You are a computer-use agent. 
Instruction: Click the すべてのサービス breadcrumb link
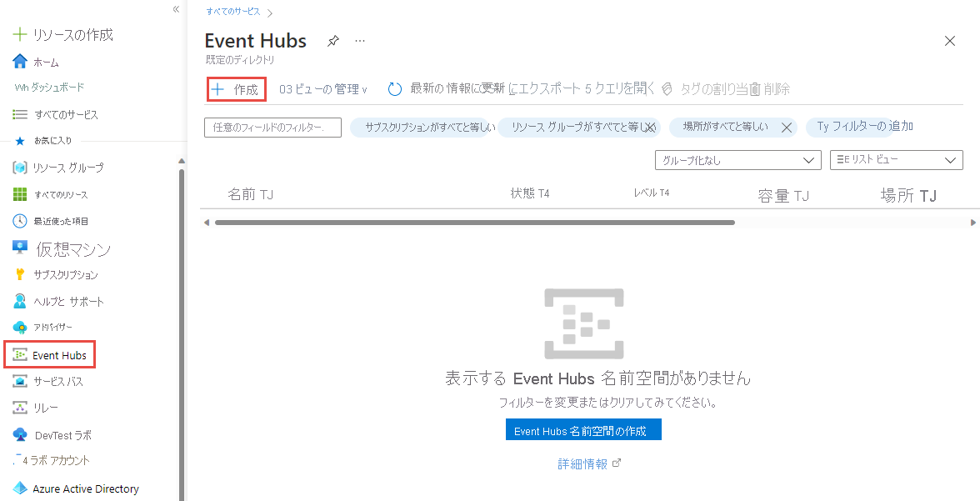(233, 12)
